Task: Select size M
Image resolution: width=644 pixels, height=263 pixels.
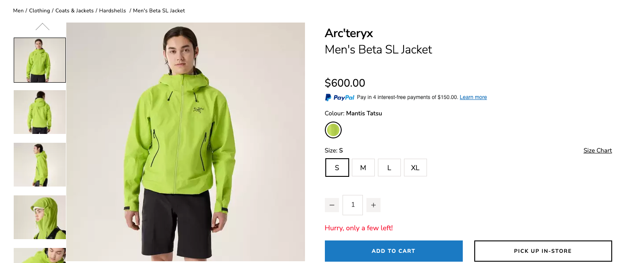Action: [363, 168]
